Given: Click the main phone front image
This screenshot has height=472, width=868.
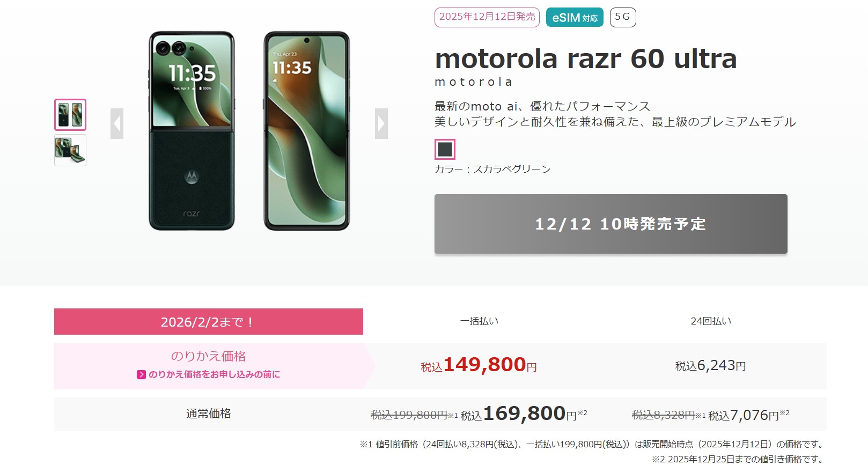Looking at the screenshot, I should (307, 131).
